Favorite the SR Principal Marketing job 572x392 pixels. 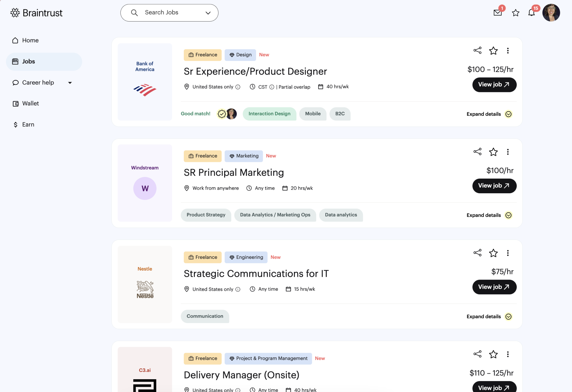tap(493, 152)
